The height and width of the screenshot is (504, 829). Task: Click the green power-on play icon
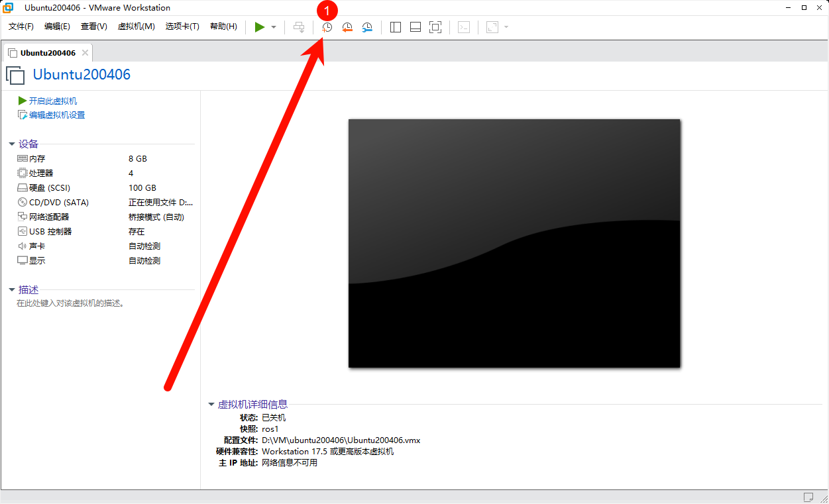tap(260, 27)
